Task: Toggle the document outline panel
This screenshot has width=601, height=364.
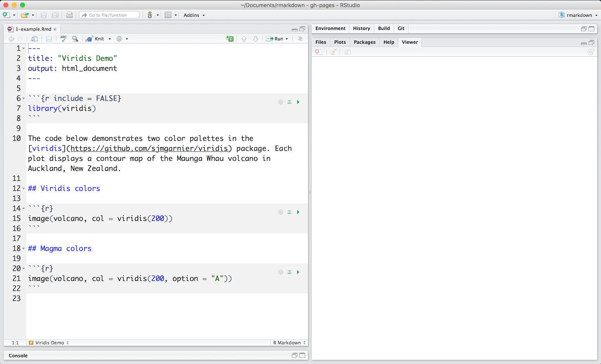Action: pos(300,38)
